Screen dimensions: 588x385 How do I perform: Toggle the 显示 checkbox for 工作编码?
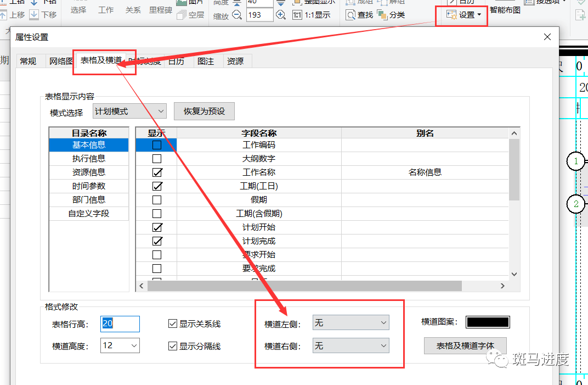[x=157, y=145]
